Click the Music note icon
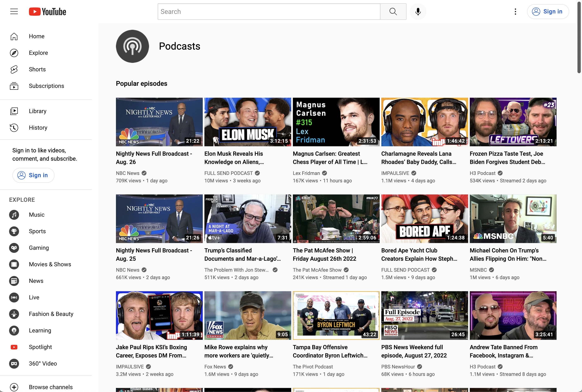The image size is (582, 392). [x=14, y=215]
